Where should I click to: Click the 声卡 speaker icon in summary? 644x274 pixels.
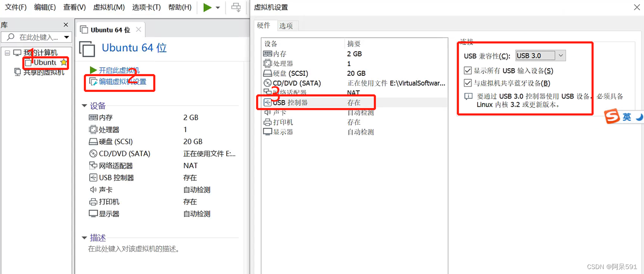pyautogui.click(x=93, y=190)
